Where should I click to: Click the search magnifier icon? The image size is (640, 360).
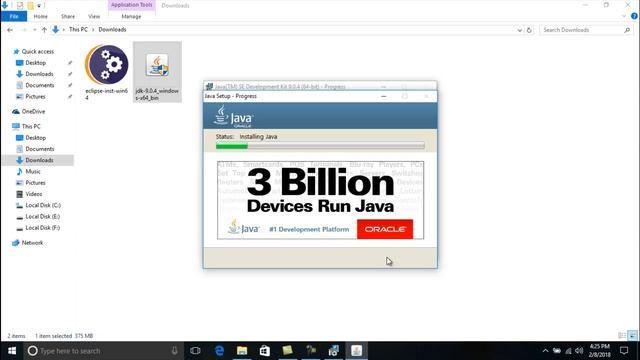point(627,30)
